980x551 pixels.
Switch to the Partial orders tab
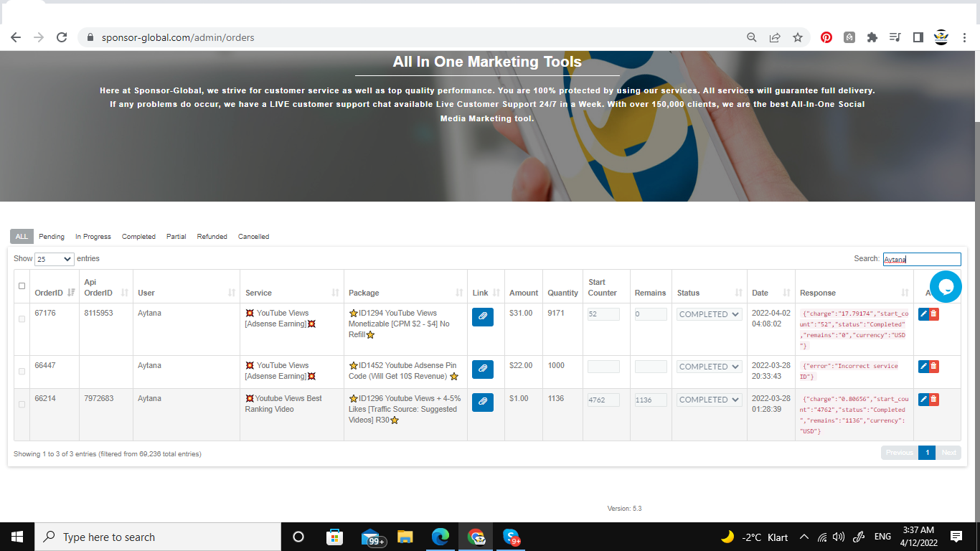[176, 237]
